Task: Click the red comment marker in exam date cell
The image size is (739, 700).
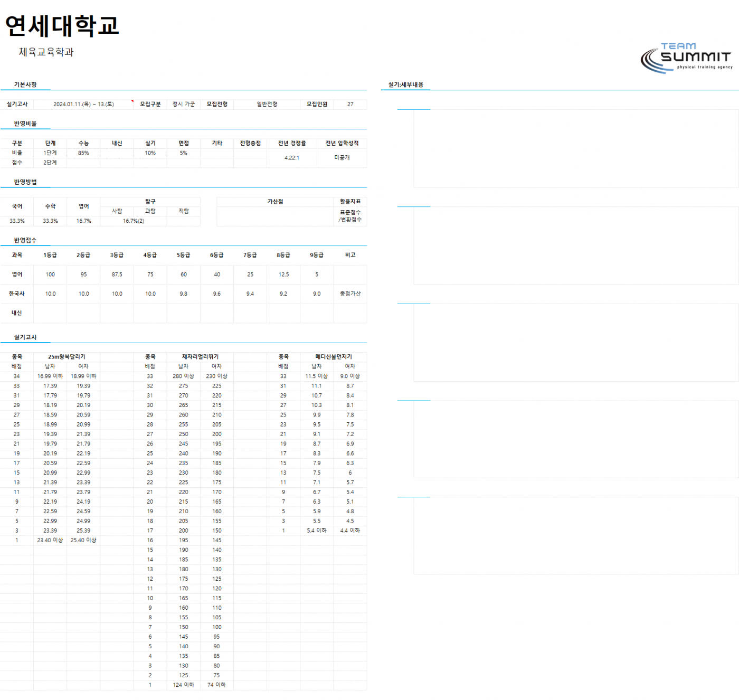Action: point(132,101)
